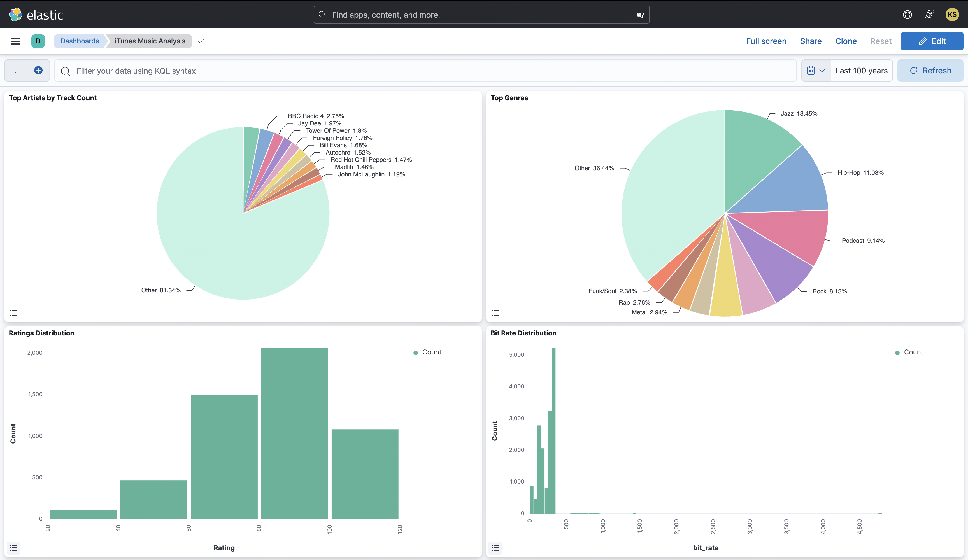The width and height of the screenshot is (968, 560).
Task: Toggle legend on Bit Rate Distribution chart
Action: (x=495, y=548)
